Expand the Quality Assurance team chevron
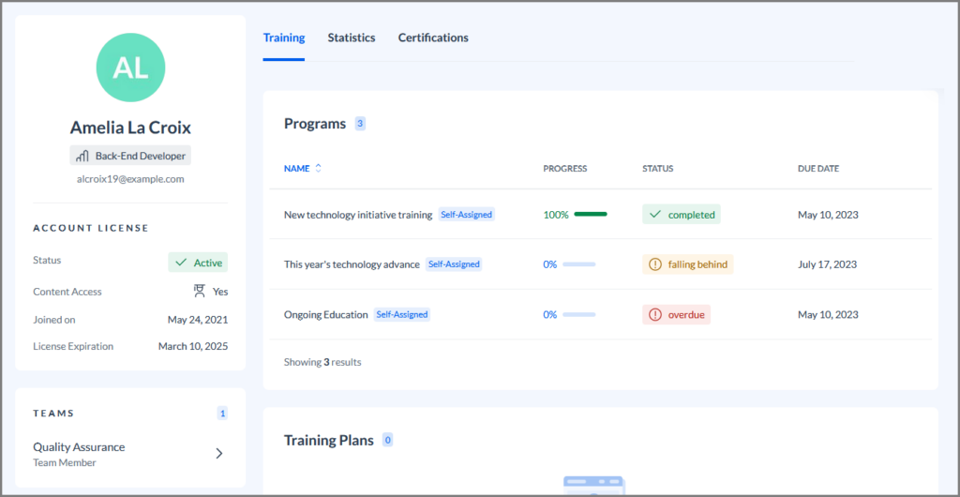Viewport: 960px width, 497px height. click(x=219, y=454)
